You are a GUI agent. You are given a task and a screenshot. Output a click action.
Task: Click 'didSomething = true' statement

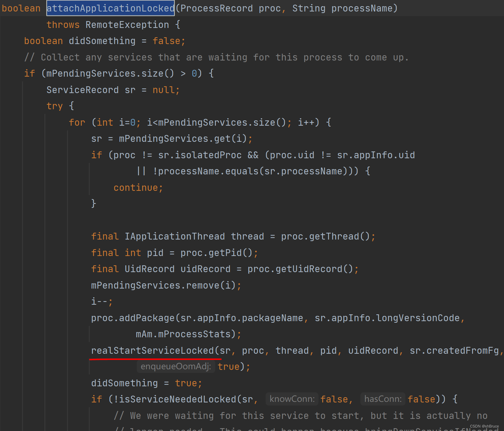coord(147,383)
